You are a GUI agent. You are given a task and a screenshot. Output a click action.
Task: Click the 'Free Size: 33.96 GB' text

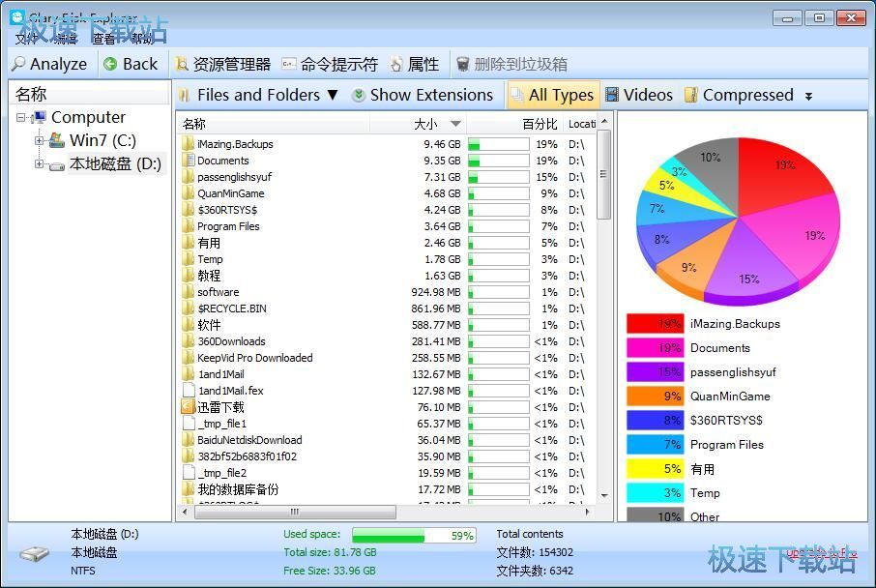[330, 571]
